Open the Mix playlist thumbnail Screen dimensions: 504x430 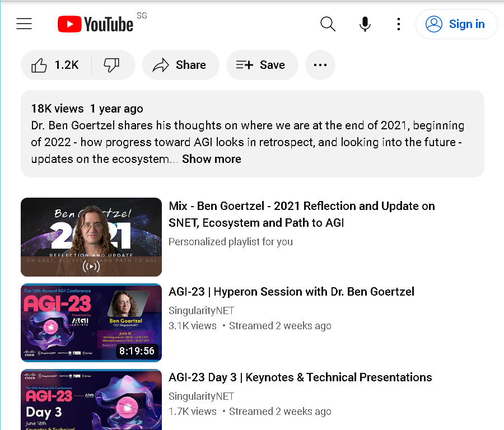(91, 237)
